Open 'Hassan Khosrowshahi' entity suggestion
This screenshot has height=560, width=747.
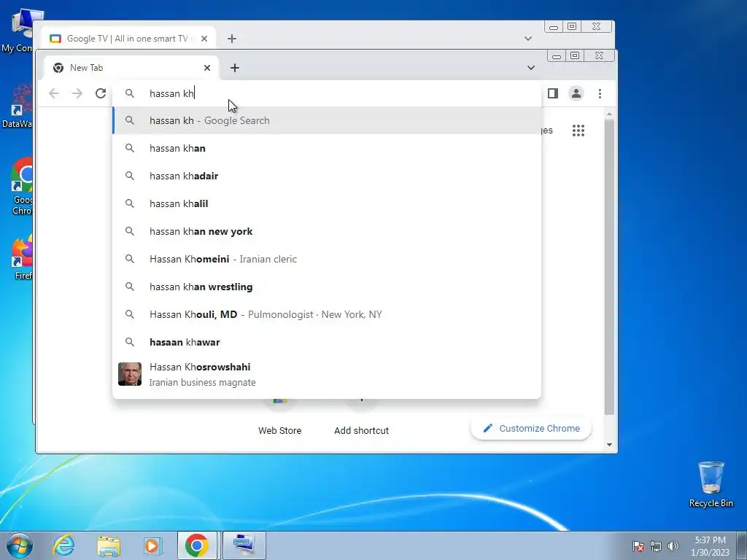coord(327,374)
